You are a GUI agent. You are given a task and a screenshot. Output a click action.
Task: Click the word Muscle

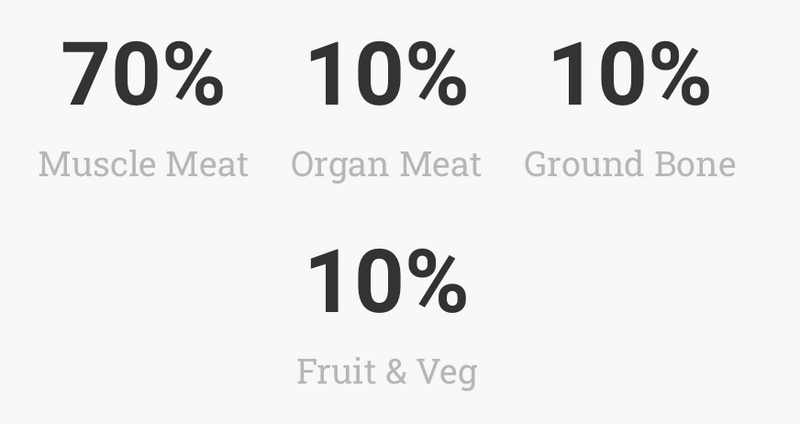coord(97,164)
